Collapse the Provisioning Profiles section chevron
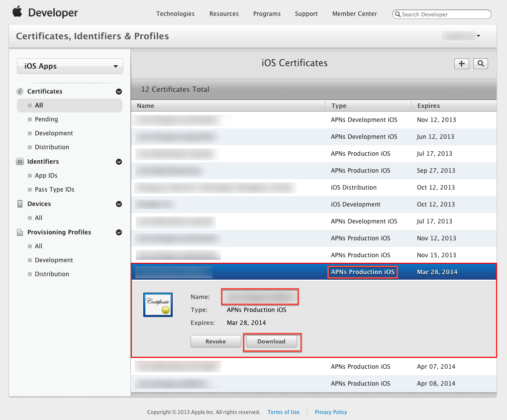This screenshot has height=420, width=507. (119, 232)
